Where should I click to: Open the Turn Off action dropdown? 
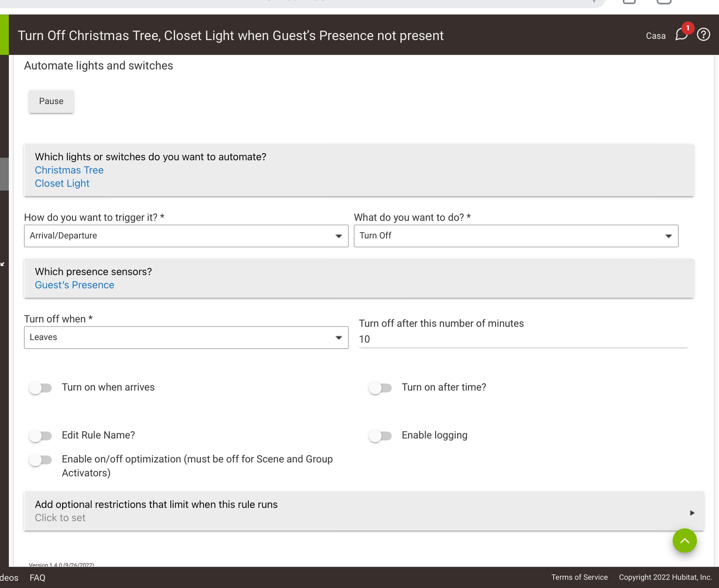click(669, 236)
